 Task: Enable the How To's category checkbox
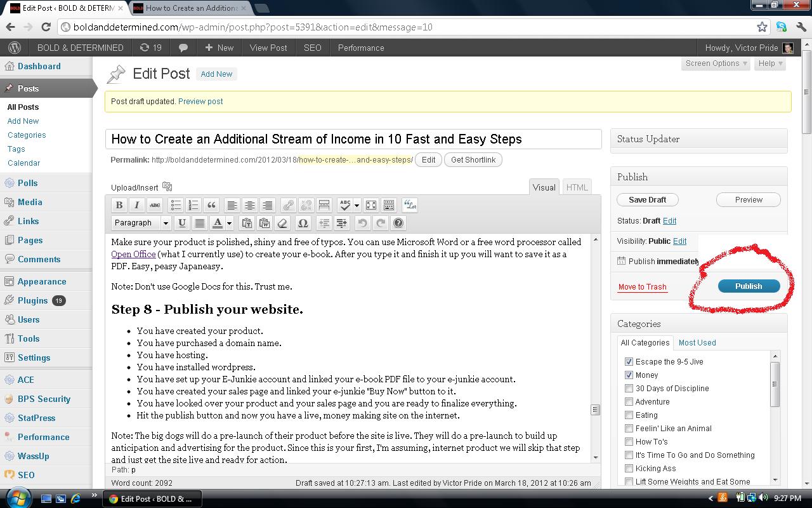[x=629, y=442]
